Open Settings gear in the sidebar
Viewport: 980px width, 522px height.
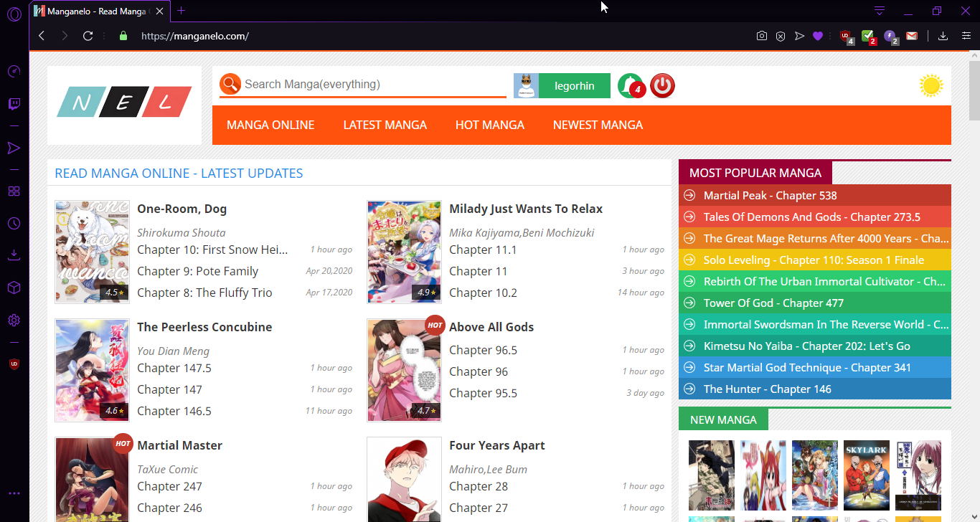click(x=14, y=321)
